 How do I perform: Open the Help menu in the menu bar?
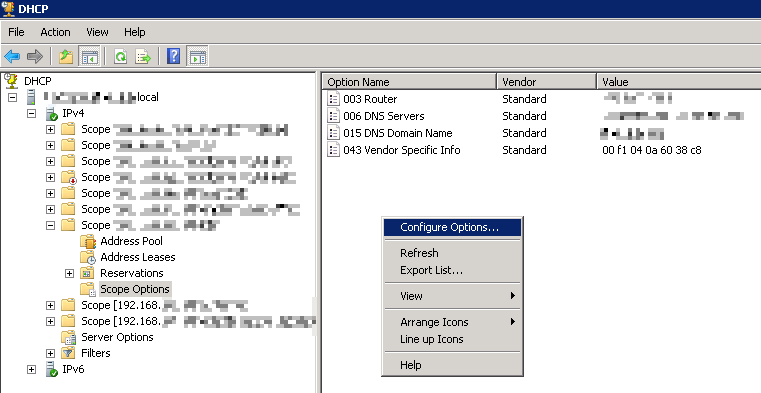coord(134,32)
